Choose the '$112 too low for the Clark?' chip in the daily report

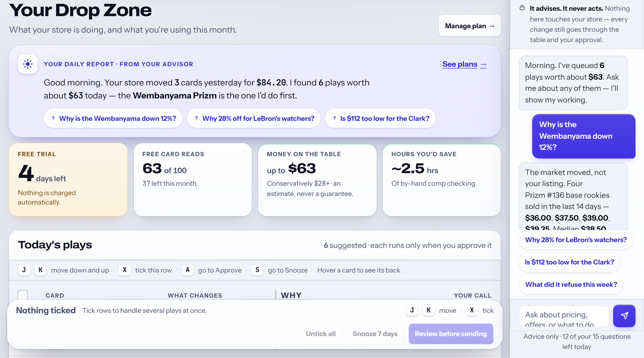click(x=380, y=119)
